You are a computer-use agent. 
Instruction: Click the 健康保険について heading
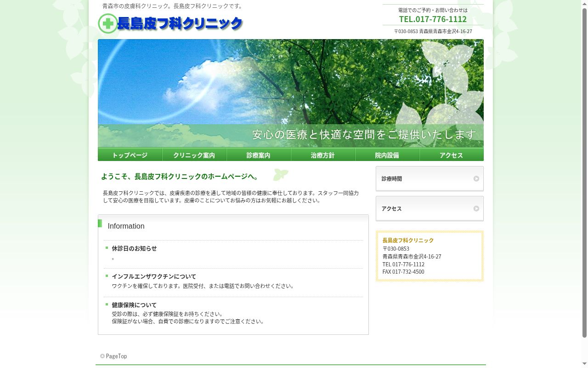(x=134, y=305)
